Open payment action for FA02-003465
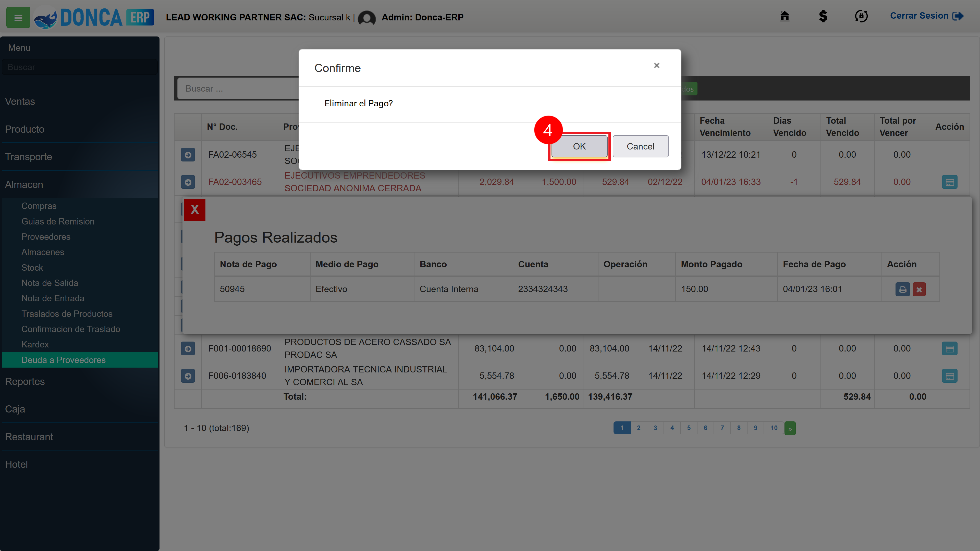Viewport: 980px width, 551px height. (950, 182)
